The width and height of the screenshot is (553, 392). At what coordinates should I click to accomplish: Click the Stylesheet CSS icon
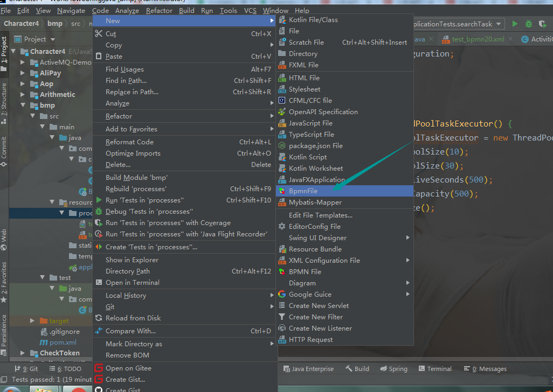click(x=282, y=89)
